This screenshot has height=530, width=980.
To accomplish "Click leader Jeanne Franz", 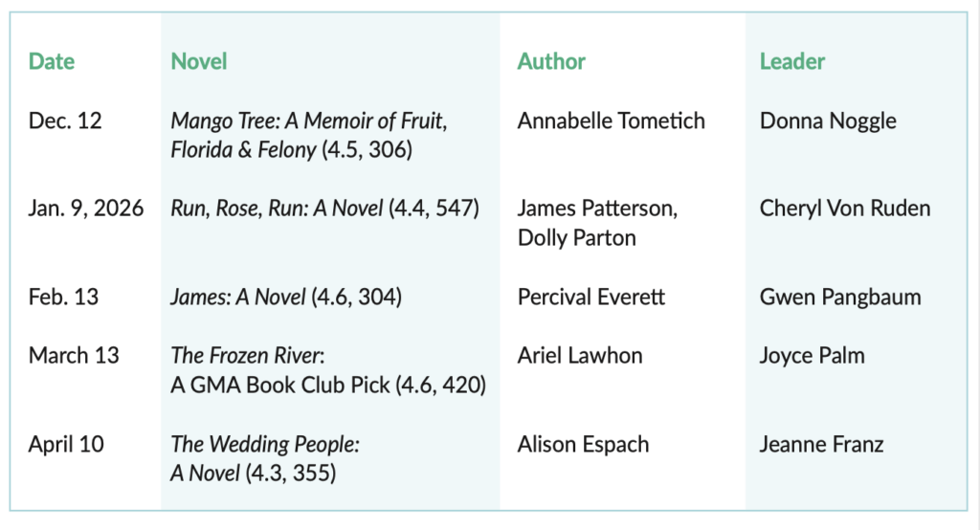I will 821,445.
